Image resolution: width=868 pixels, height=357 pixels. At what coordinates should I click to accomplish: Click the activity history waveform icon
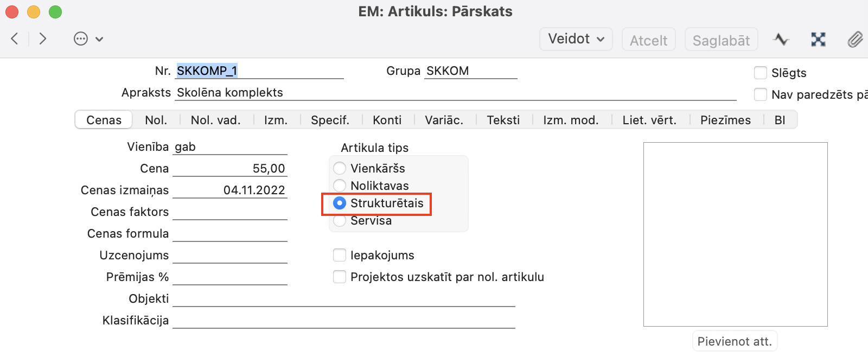click(x=781, y=39)
